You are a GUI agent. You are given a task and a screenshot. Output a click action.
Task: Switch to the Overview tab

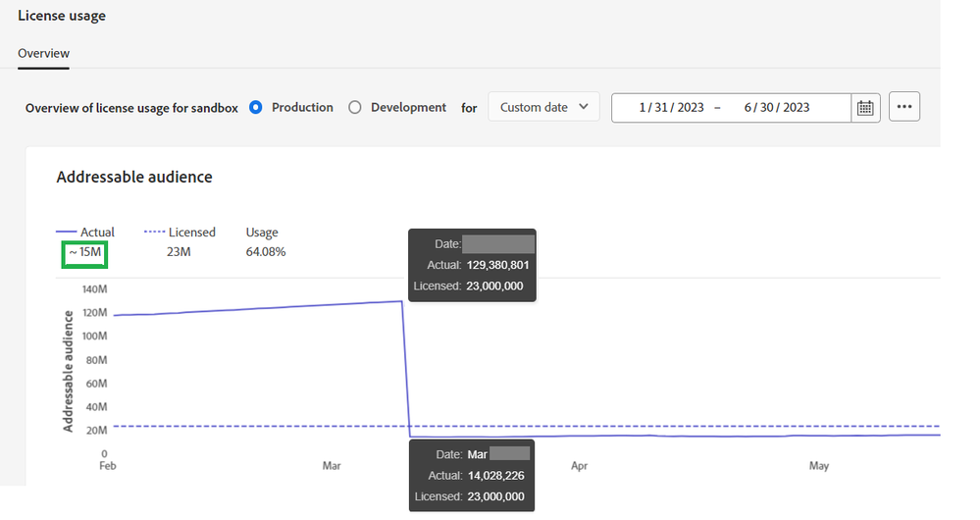[43, 53]
